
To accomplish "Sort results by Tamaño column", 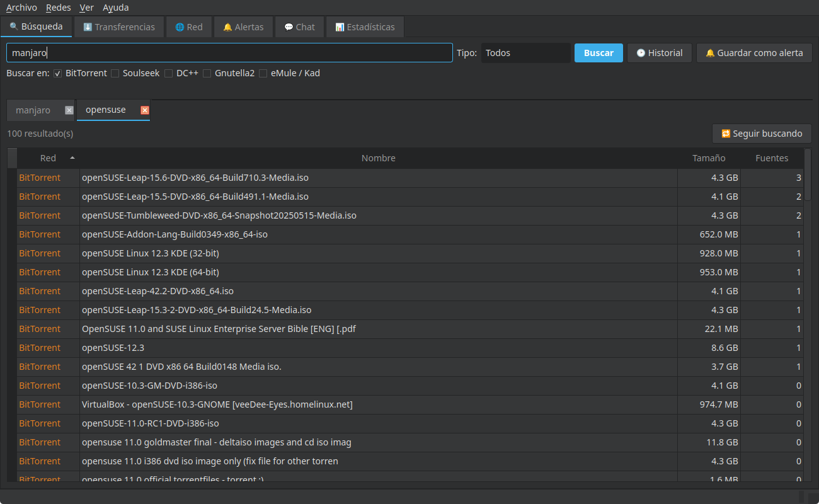I will 709,158.
